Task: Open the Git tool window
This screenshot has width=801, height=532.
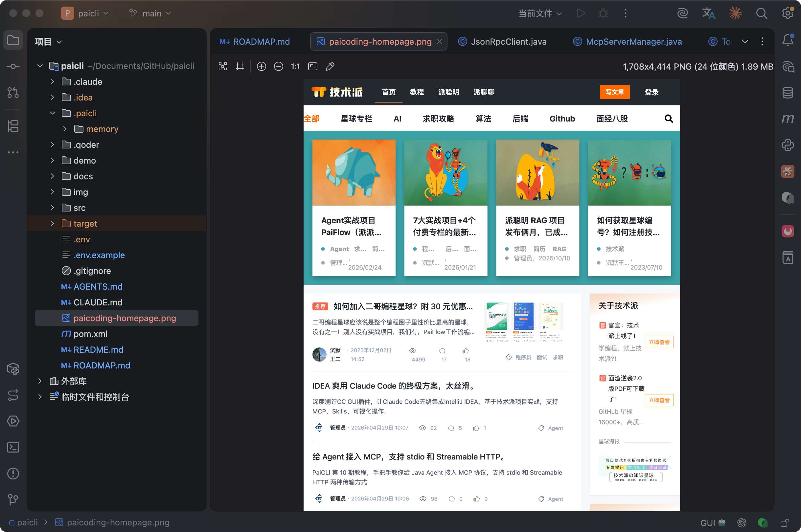Action: (x=13, y=499)
